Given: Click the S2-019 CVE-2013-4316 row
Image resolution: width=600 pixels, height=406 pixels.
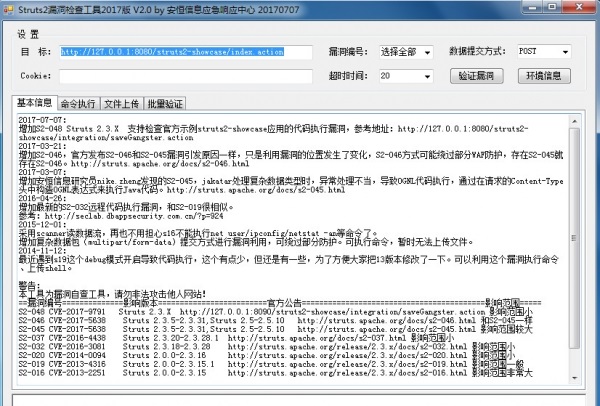Looking at the screenshot, I should [x=271, y=364].
